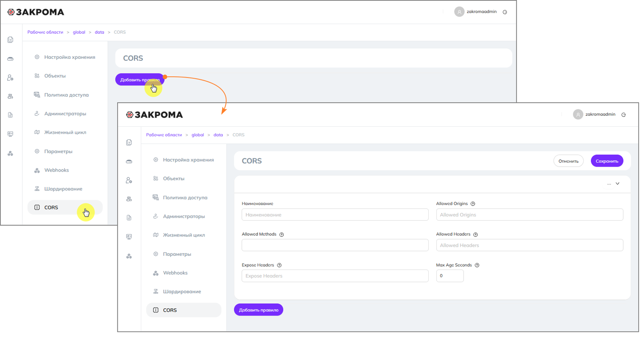Click Добавить правило below the rule form

pos(259,310)
